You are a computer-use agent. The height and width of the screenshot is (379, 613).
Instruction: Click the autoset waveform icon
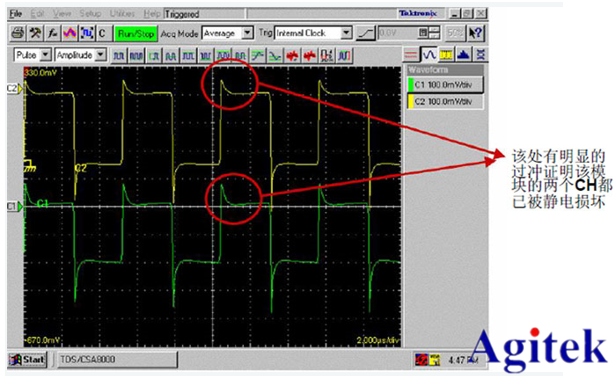coord(70,33)
